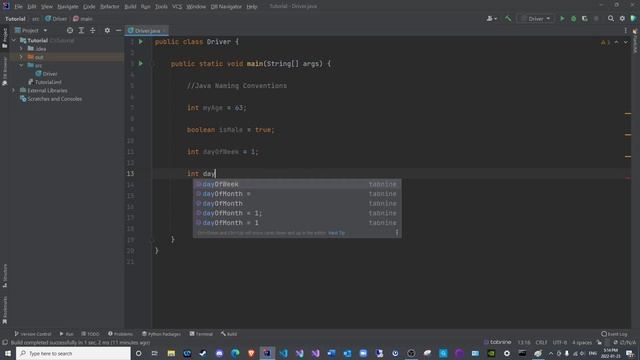Click Select Opened File target icon in Project panel
The height and width of the screenshot is (360, 640).
70,31
